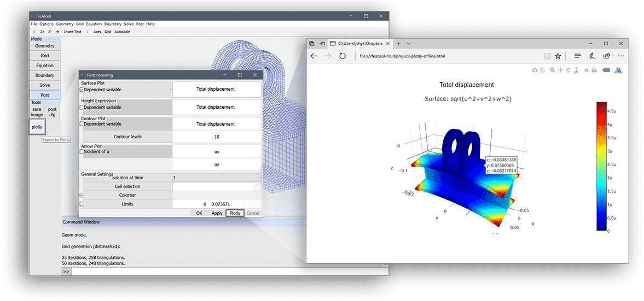Uncheck the Colorbar checkbox
Image resolution: width=644 pixels, height=301 pixels.
82,195
